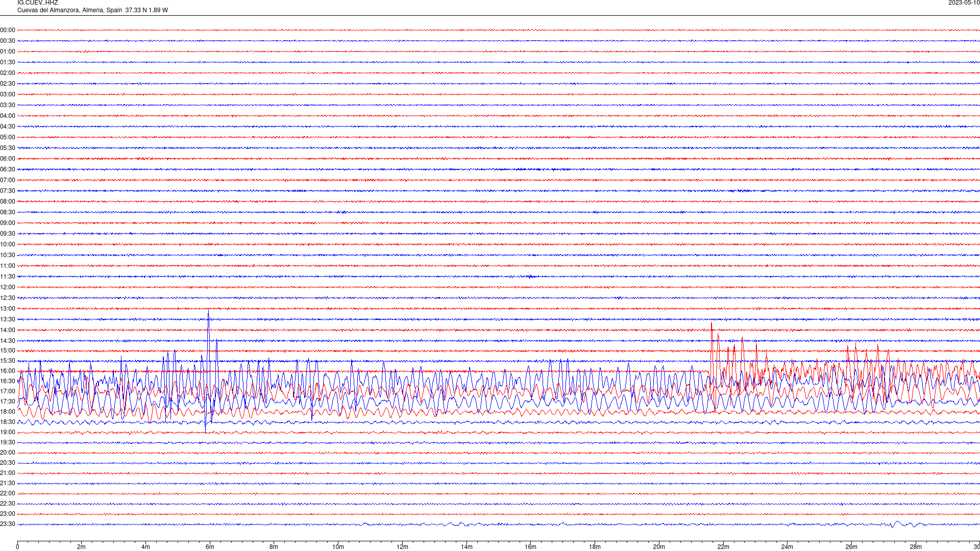Click the 18m tick on time axis
The height and width of the screenshot is (551, 980).
[x=595, y=547]
